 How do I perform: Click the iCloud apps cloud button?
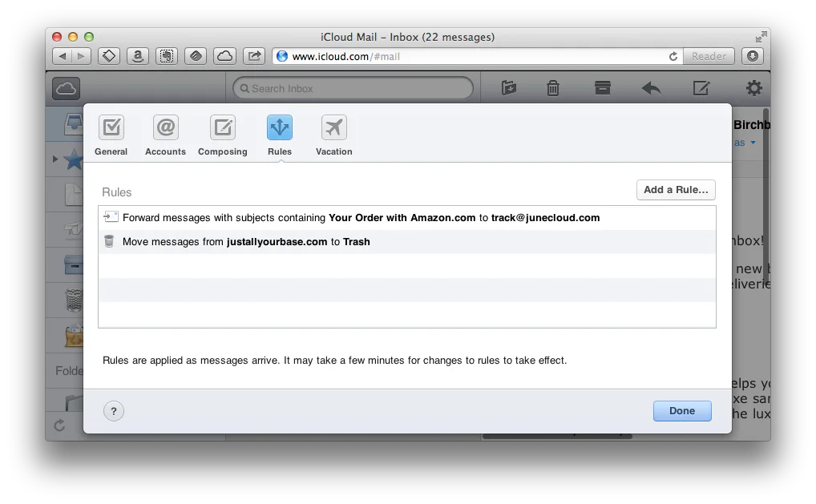66,88
